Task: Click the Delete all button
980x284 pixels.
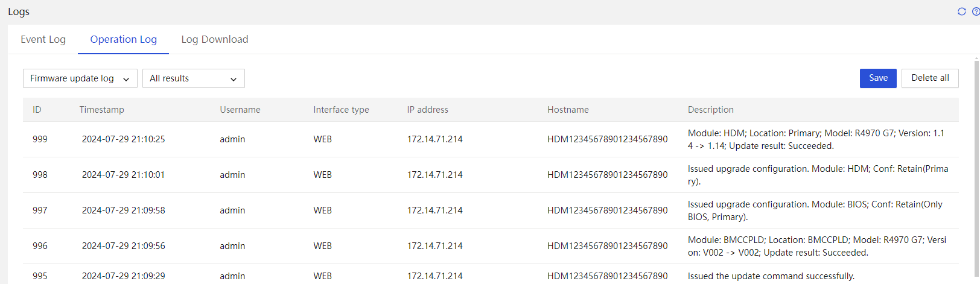Action: coord(930,78)
